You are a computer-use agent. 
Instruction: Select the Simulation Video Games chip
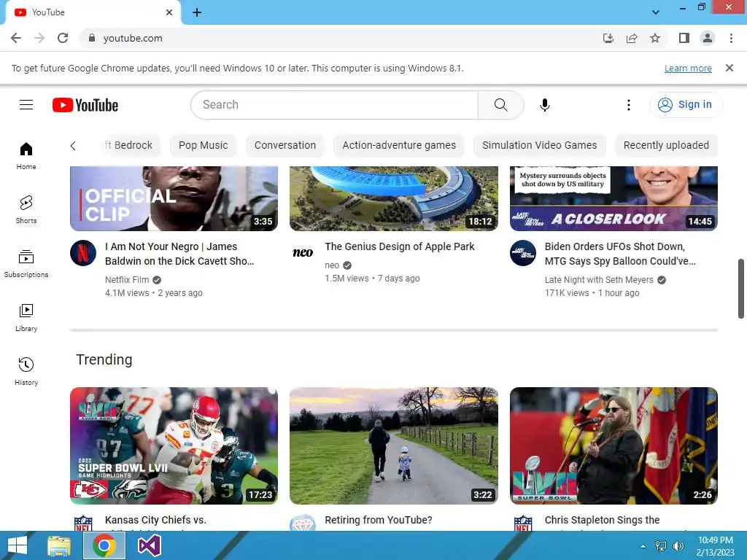click(x=539, y=145)
